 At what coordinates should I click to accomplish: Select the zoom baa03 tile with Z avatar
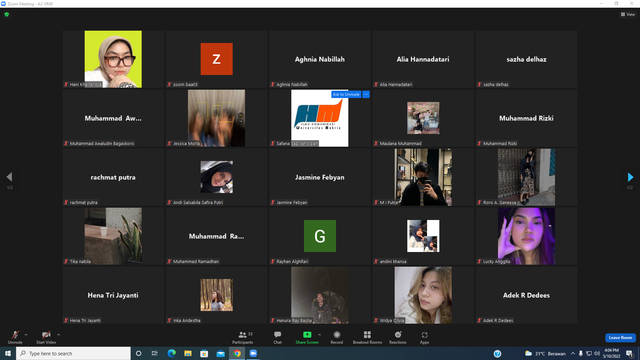click(x=216, y=59)
